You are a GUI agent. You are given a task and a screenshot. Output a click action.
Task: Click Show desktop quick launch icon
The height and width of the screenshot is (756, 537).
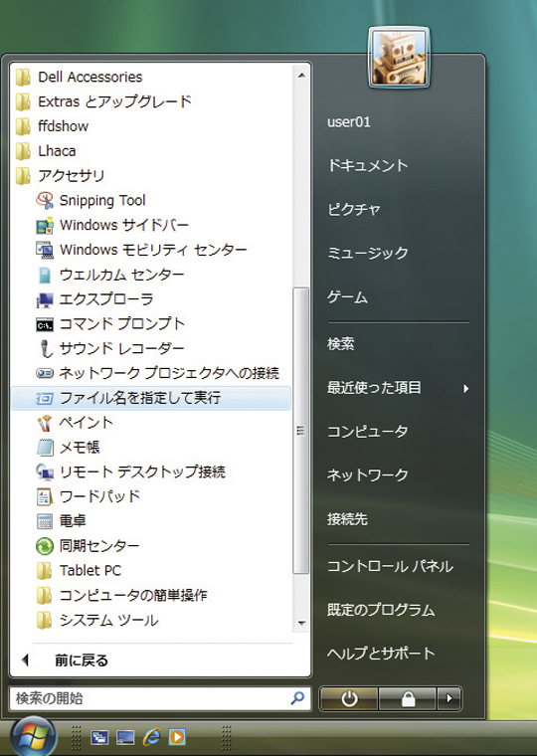[125, 737]
